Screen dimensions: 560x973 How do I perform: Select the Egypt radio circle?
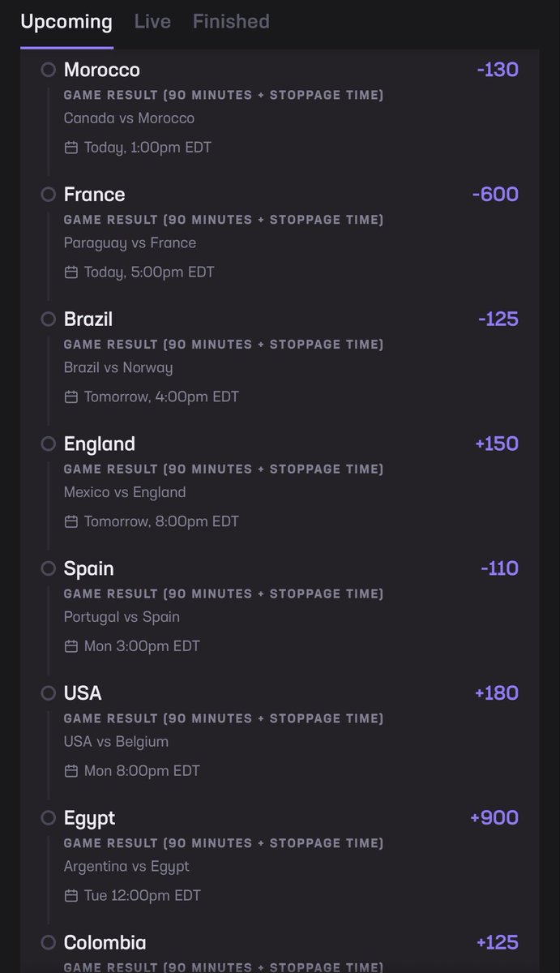(x=49, y=817)
